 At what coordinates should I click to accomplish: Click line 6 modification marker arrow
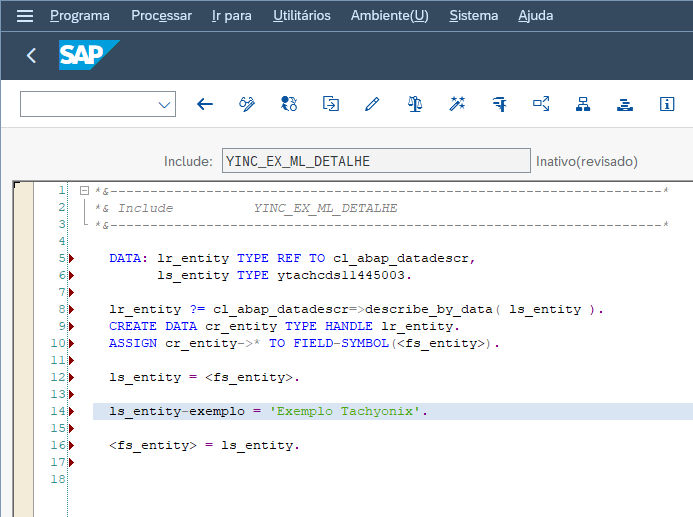71,275
